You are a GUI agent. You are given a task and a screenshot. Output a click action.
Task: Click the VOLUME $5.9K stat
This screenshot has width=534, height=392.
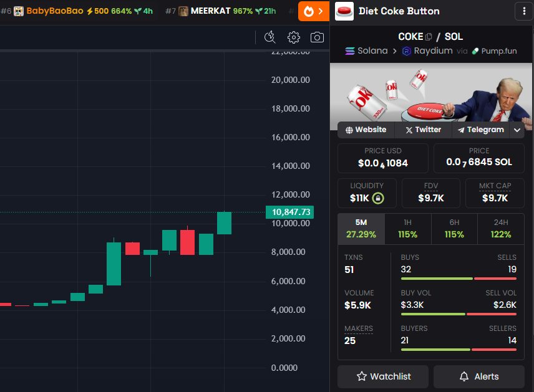click(x=359, y=299)
